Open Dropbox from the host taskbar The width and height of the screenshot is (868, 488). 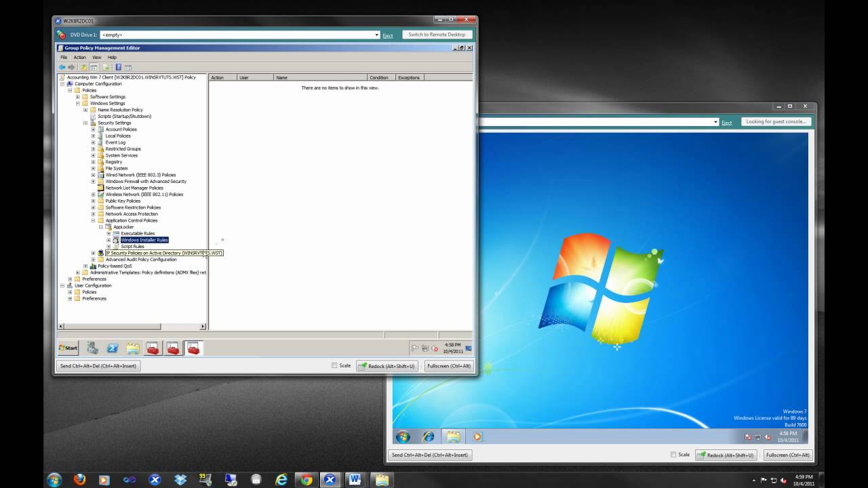click(180, 479)
